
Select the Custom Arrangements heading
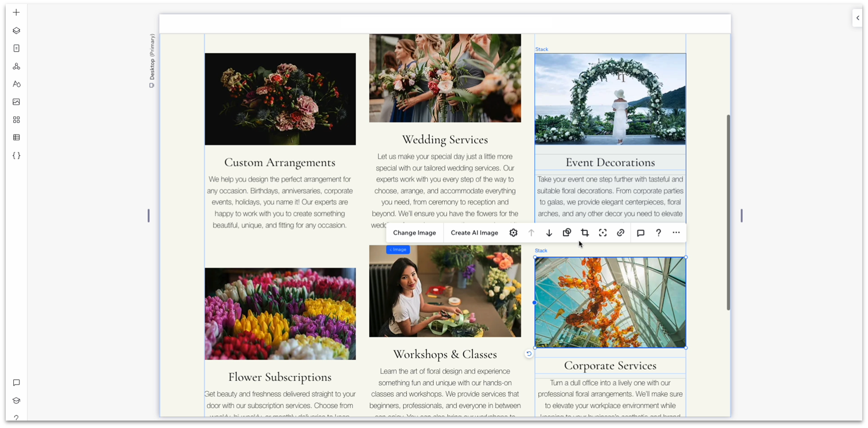click(280, 162)
